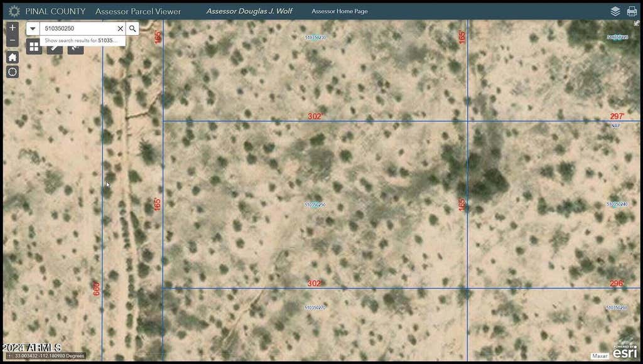Click 'Assessor Douglas J. Wolf' header text
Image resolution: width=643 pixels, height=364 pixels.
tap(249, 11)
